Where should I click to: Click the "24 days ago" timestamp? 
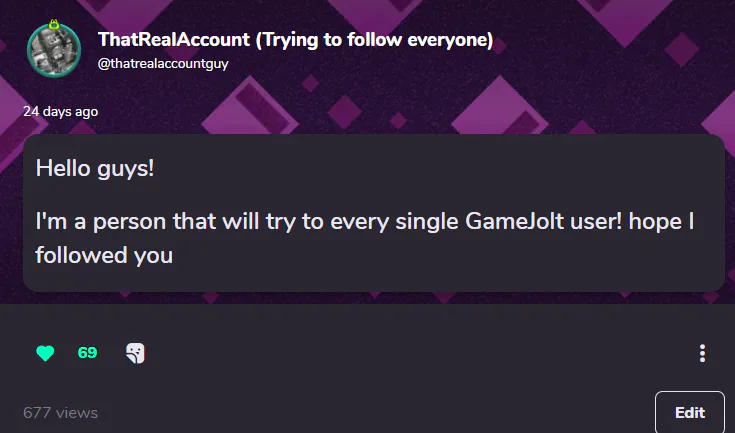click(x=61, y=111)
